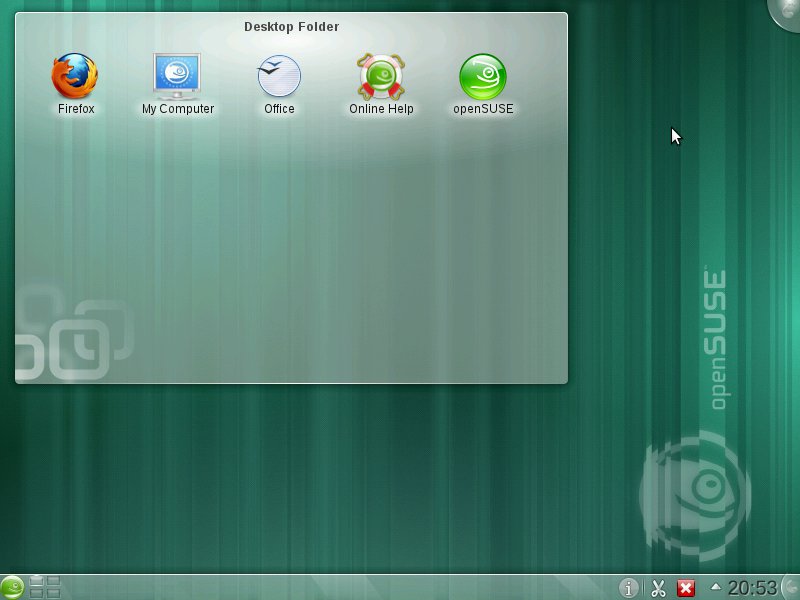
Task: Click the red X tray icon
Action: pos(686,588)
